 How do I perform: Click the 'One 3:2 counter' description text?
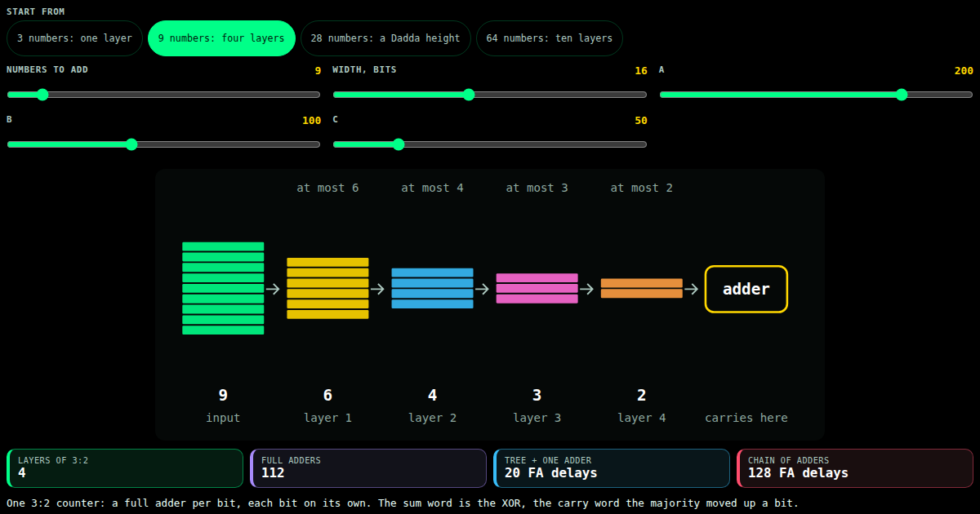tap(403, 503)
